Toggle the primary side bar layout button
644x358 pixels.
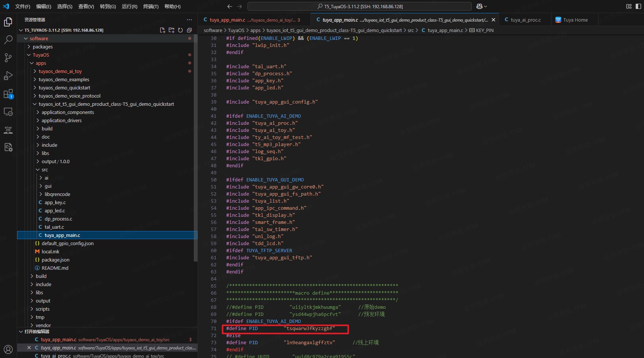tap(638, 6)
